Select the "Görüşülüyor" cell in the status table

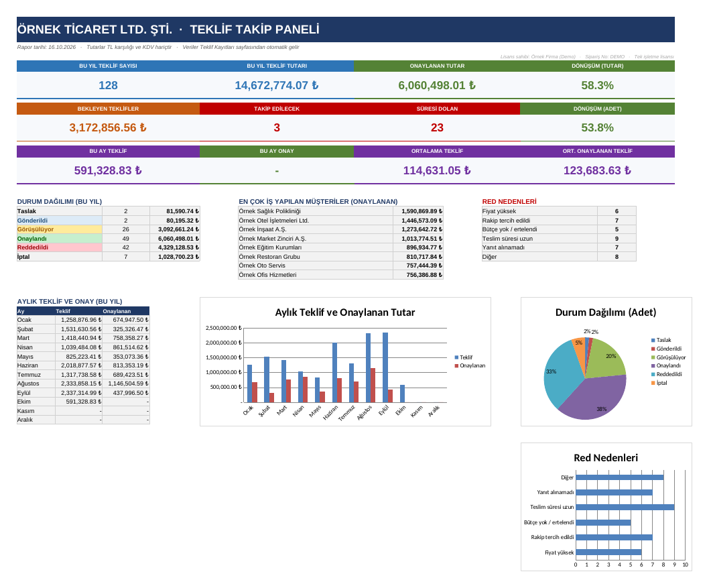(59, 229)
